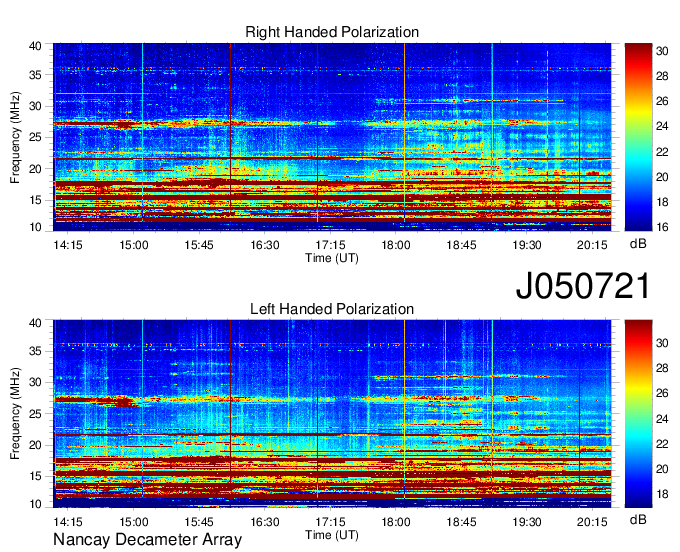Click "Frequency (MHz)" label of Left Handed plot
This screenshot has width=680, height=552.
pyautogui.click(x=15, y=414)
